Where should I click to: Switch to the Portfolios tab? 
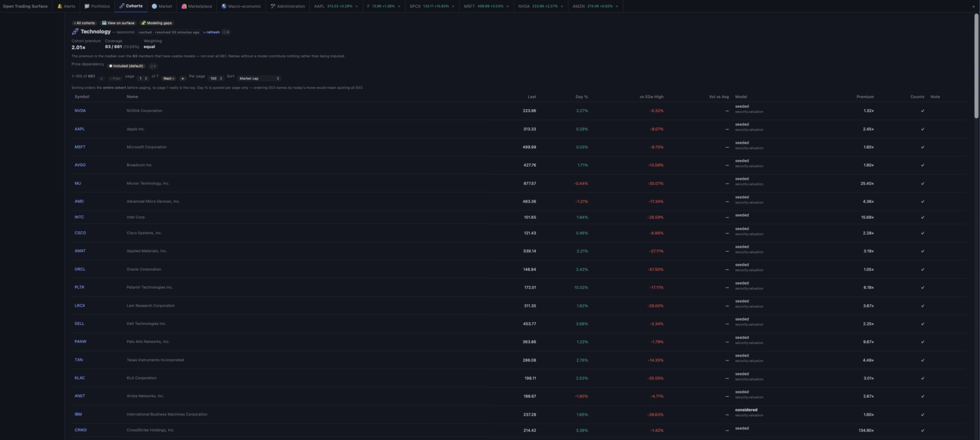point(97,6)
